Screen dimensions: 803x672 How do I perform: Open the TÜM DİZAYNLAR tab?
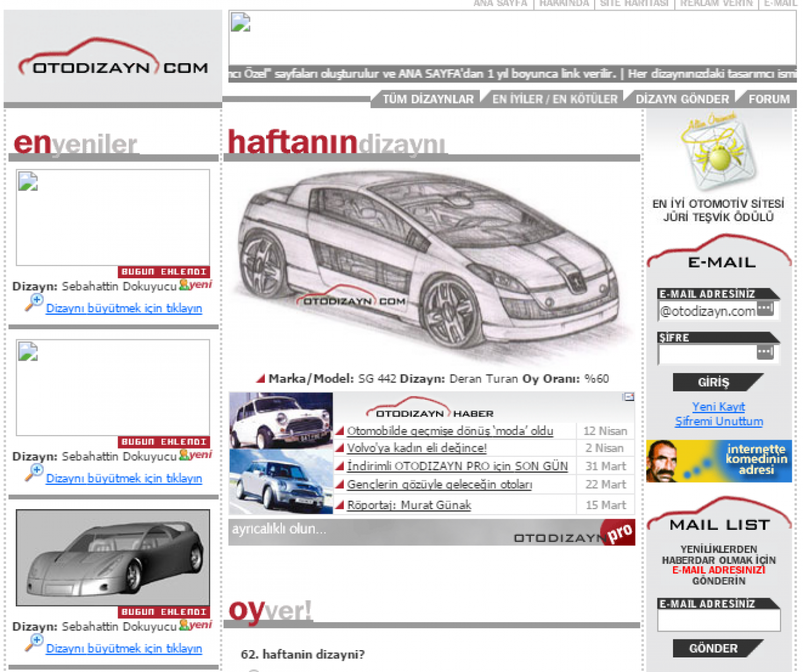(428, 99)
